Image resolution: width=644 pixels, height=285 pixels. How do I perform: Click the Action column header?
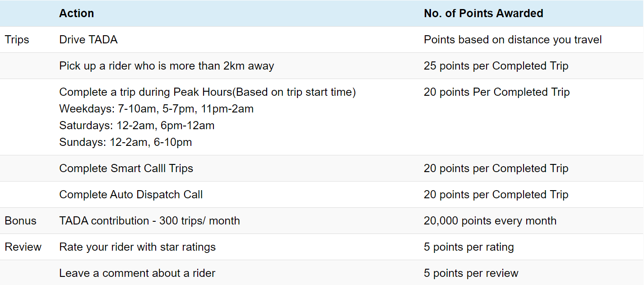[x=76, y=14]
